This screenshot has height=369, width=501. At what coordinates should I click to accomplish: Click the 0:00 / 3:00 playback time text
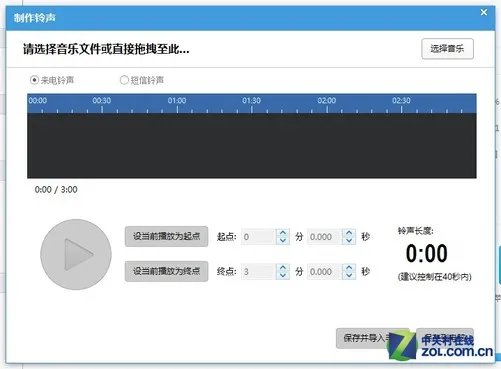pyautogui.click(x=56, y=190)
